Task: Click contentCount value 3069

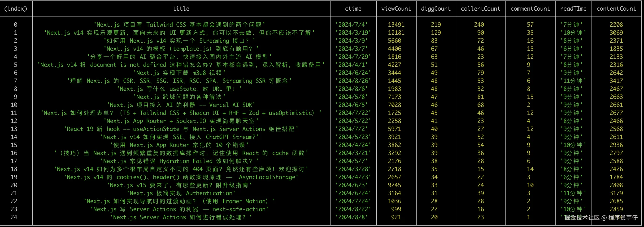Action: 616,33
